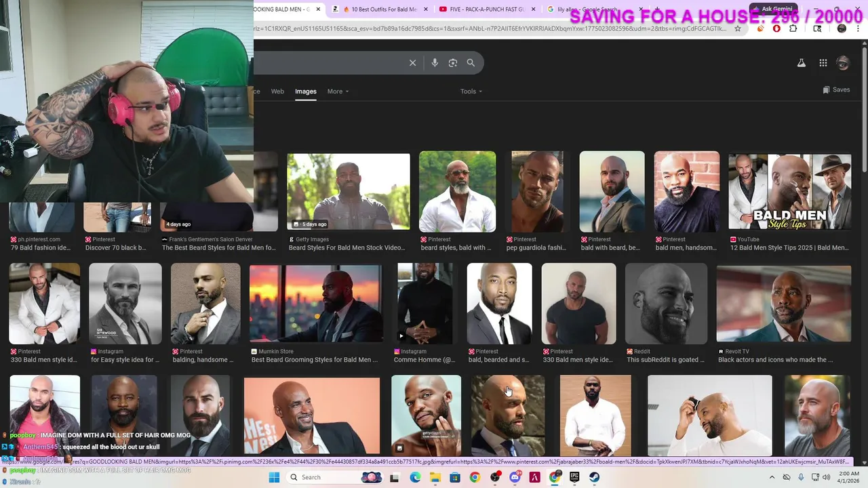Close the GOODLOOKING BALD MEN tab

click(318, 9)
